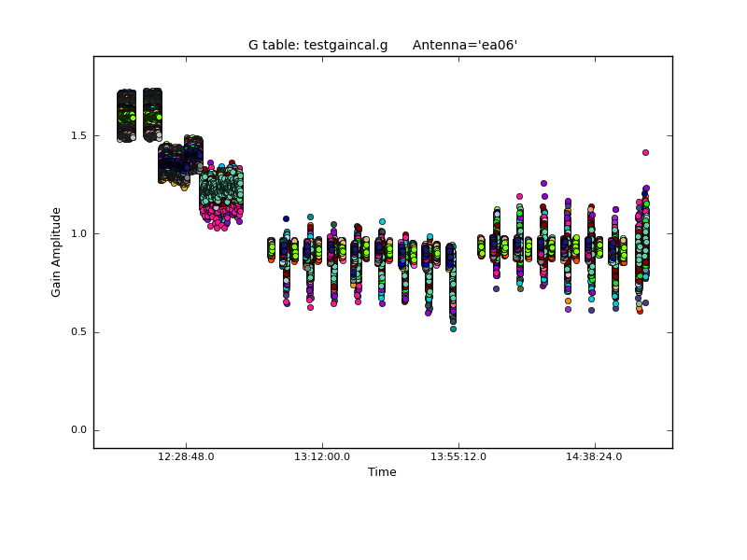Select the 'Time' x-axis label
The height and width of the screenshot is (560, 747).
coord(382,472)
